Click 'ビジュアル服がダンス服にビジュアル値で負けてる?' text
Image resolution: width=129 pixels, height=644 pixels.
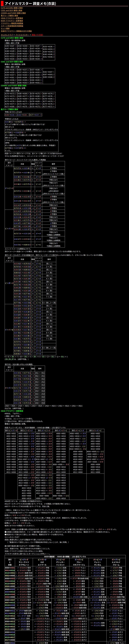25,124
